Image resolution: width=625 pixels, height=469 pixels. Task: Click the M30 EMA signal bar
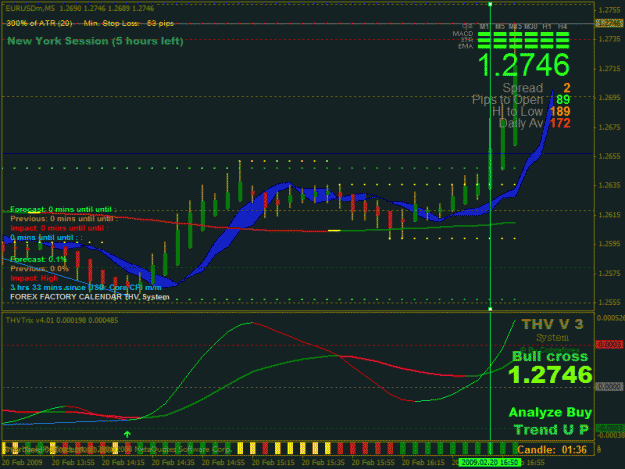(531, 46)
